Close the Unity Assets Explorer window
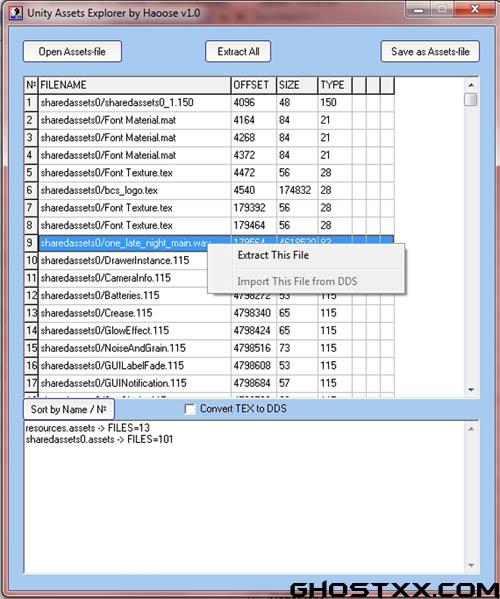 pos(475,9)
